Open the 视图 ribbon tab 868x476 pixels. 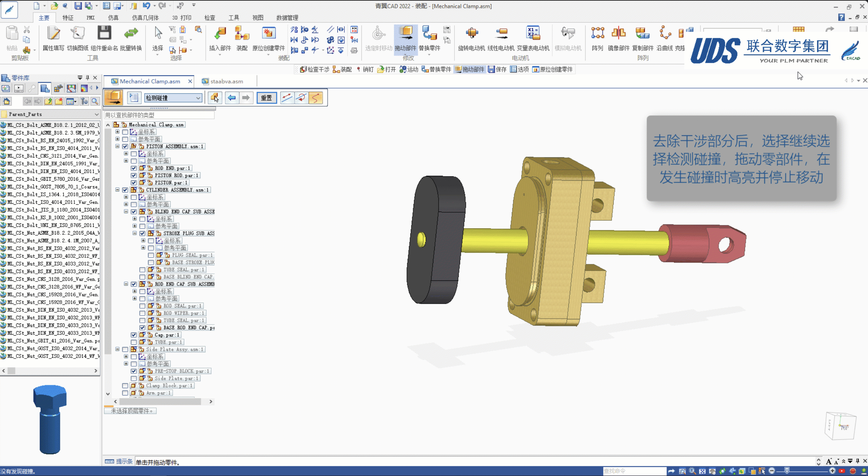257,17
